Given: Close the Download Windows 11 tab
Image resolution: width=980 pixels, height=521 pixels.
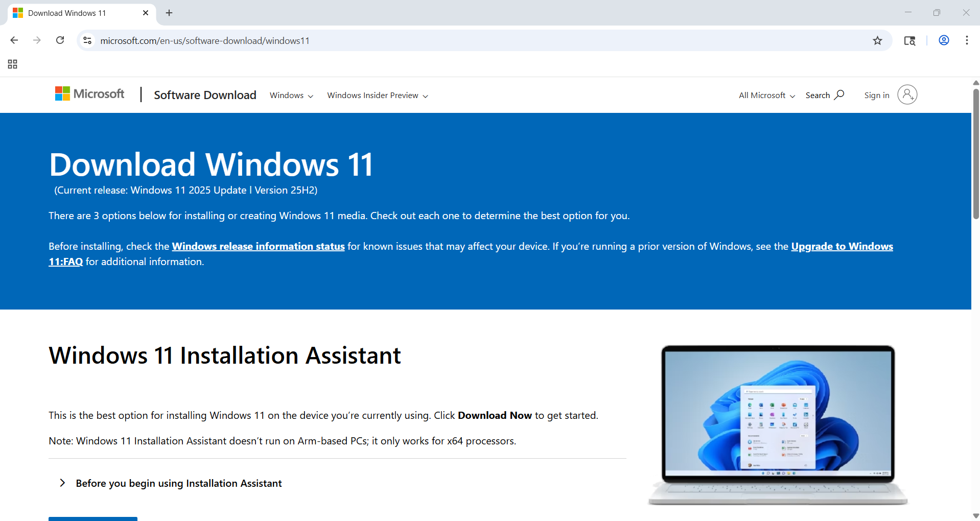Looking at the screenshot, I should click(x=146, y=13).
